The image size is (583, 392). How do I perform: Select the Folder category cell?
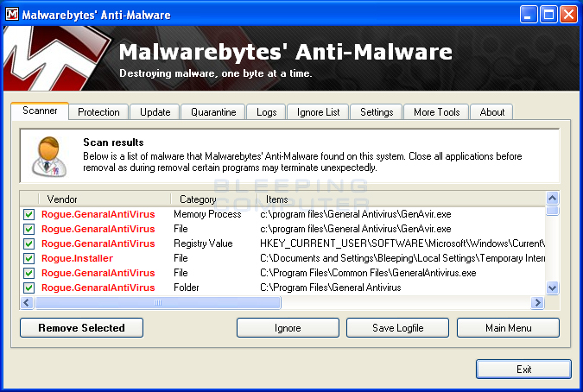pos(187,288)
